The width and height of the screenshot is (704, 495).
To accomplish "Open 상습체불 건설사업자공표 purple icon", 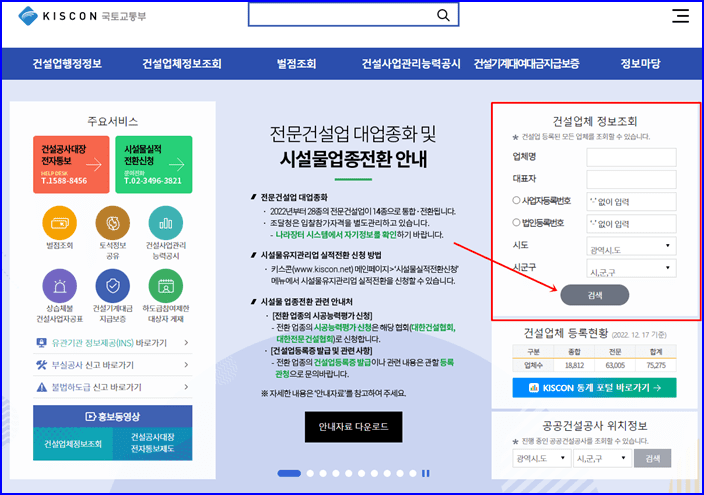I will (60, 286).
